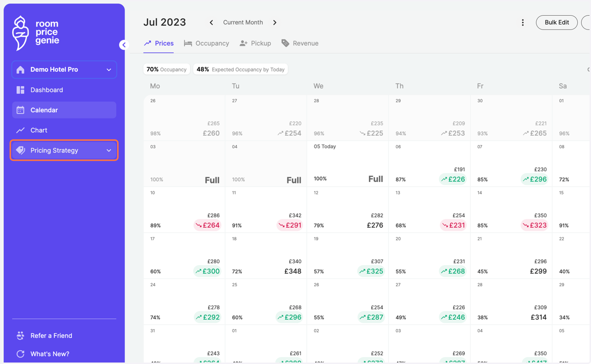
Task: Select the £287 price on the 26th
Action: (371, 317)
